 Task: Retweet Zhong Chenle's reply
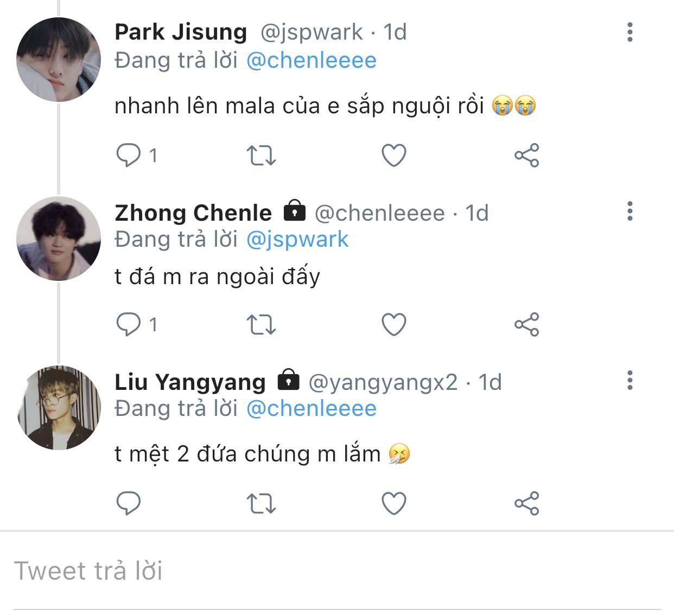tap(261, 325)
